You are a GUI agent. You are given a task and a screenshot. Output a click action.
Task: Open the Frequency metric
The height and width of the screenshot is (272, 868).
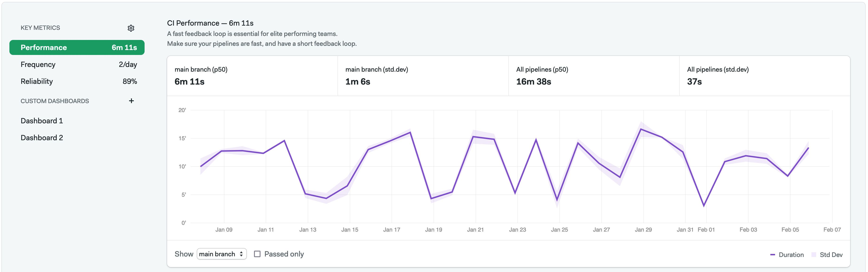click(x=78, y=64)
